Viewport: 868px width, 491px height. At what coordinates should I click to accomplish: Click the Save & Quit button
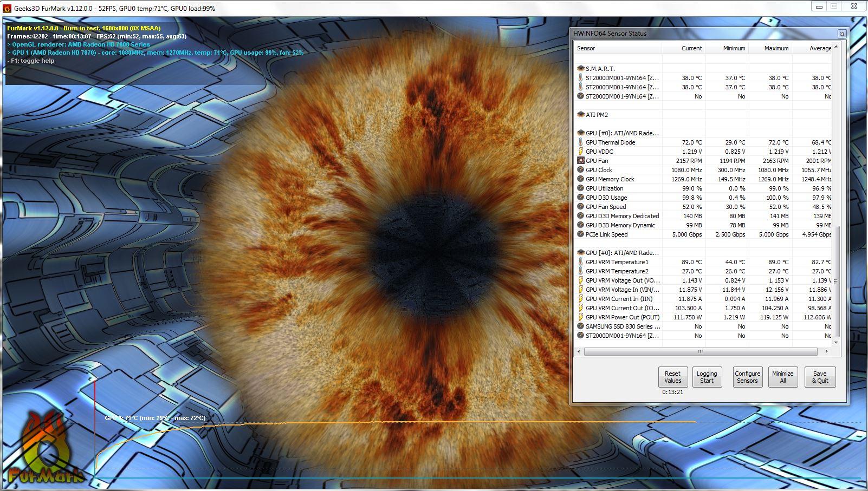pos(820,377)
